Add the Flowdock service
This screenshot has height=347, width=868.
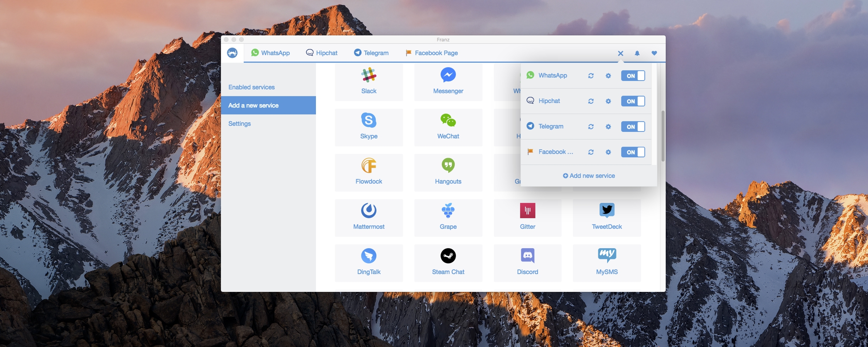point(369,172)
